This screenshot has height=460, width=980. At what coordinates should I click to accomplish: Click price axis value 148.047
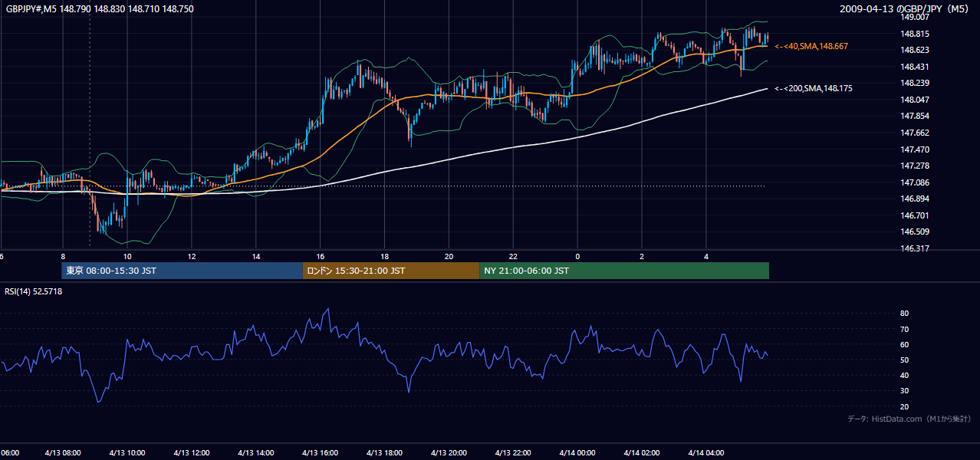[916, 100]
